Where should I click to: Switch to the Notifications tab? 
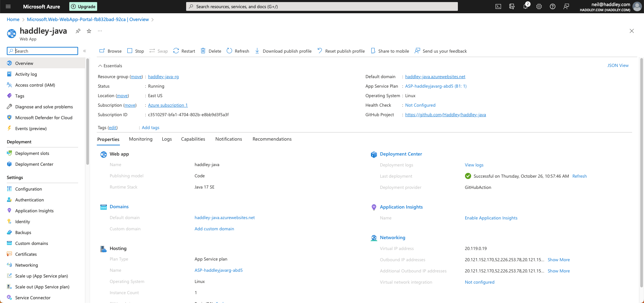(x=229, y=139)
